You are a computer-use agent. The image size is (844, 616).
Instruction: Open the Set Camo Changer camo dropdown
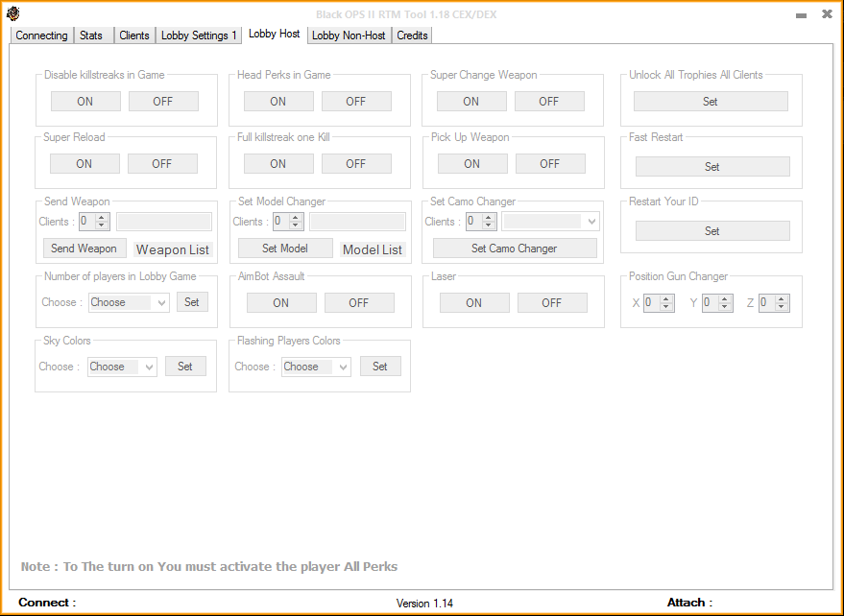click(x=550, y=221)
